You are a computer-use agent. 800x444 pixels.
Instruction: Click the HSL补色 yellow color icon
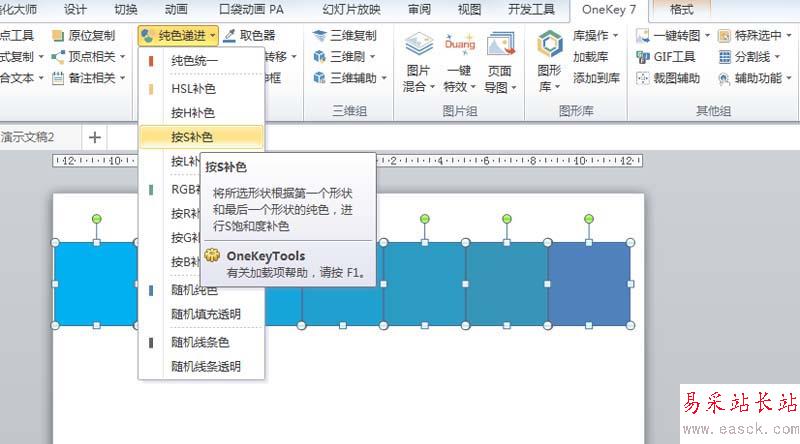point(151,89)
